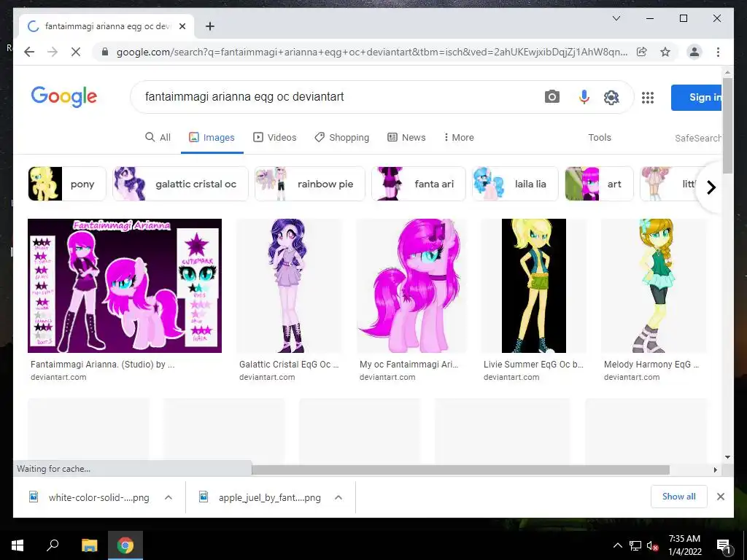Open a new browser tab
Image resolution: width=747 pixels, height=560 pixels.
[209, 26]
